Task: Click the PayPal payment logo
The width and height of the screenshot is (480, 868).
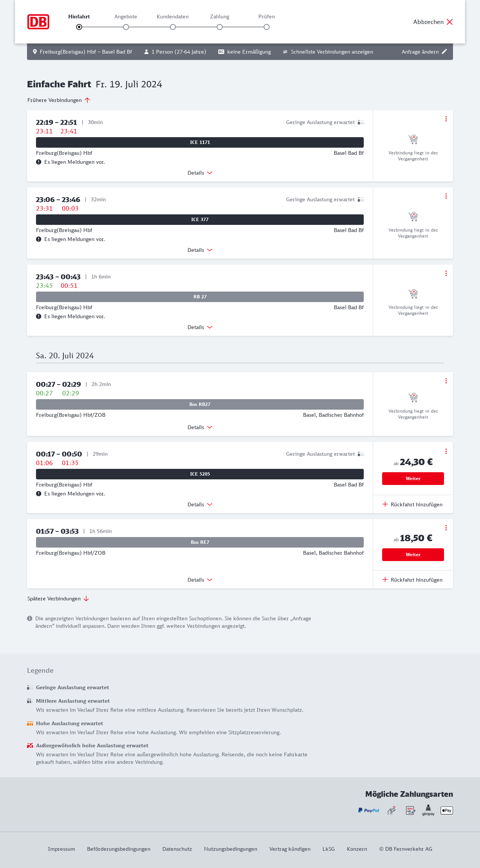Action: click(x=369, y=810)
